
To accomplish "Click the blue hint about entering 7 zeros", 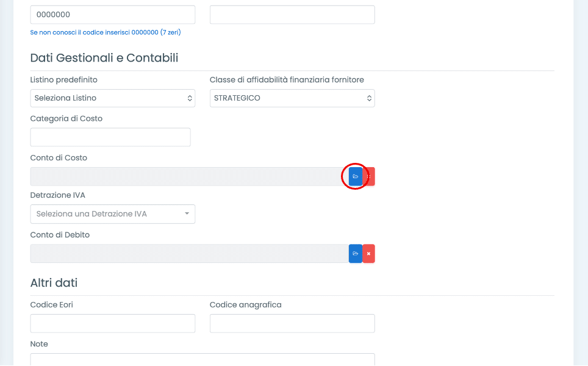I will (x=105, y=32).
